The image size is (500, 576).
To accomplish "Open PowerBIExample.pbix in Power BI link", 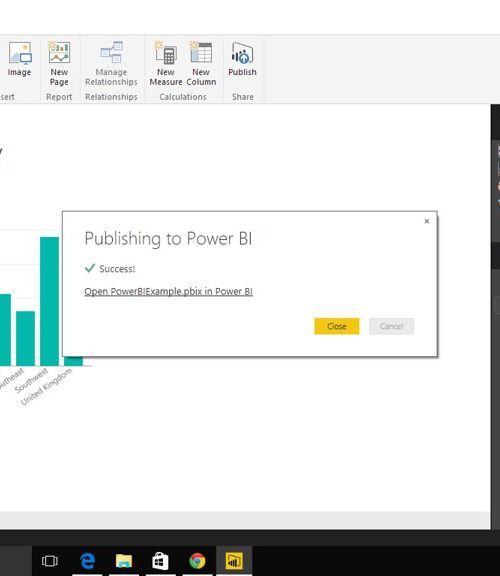I will (168, 291).
